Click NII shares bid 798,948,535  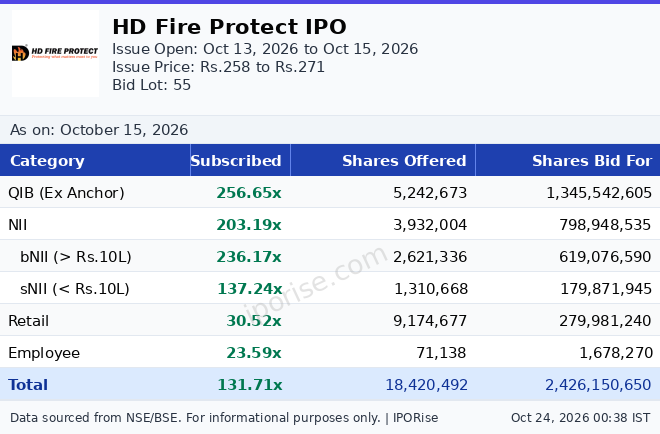[605, 225]
